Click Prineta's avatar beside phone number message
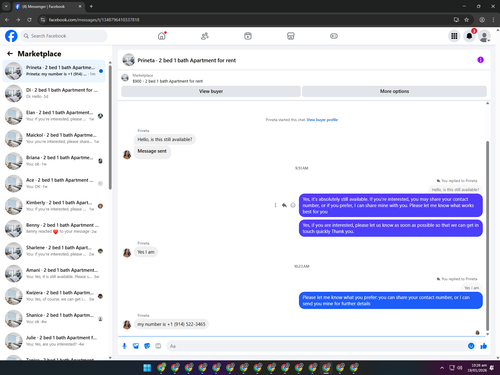The width and height of the screenshot is (500, 375). click(127, 324)
